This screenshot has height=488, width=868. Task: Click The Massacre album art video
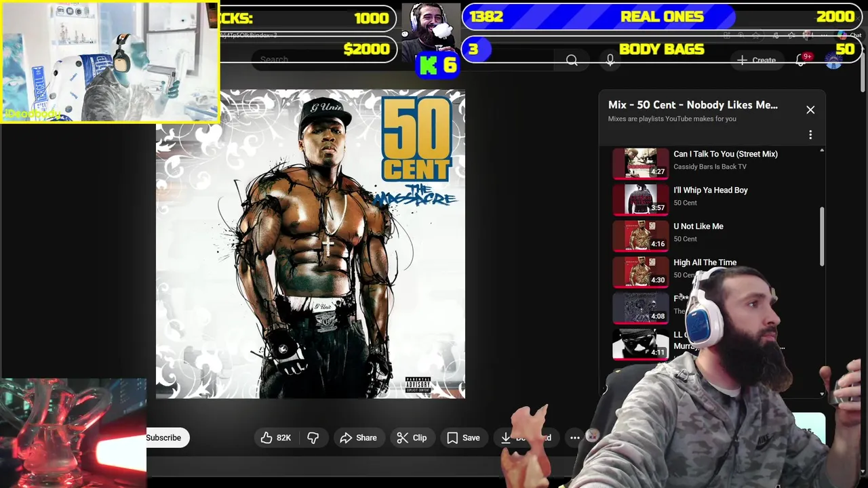311,244
